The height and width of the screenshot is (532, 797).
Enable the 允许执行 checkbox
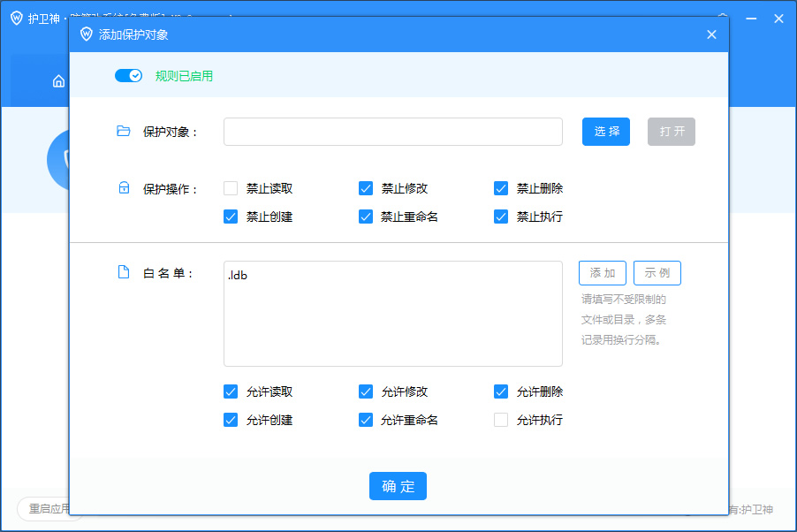(x=501, y=420)
